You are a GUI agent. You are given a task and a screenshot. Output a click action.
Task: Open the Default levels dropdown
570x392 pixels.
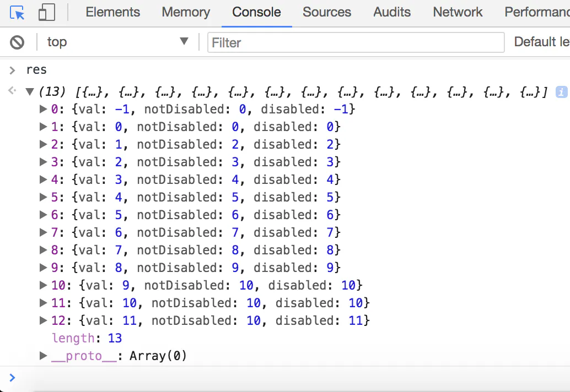coord(542,42)
